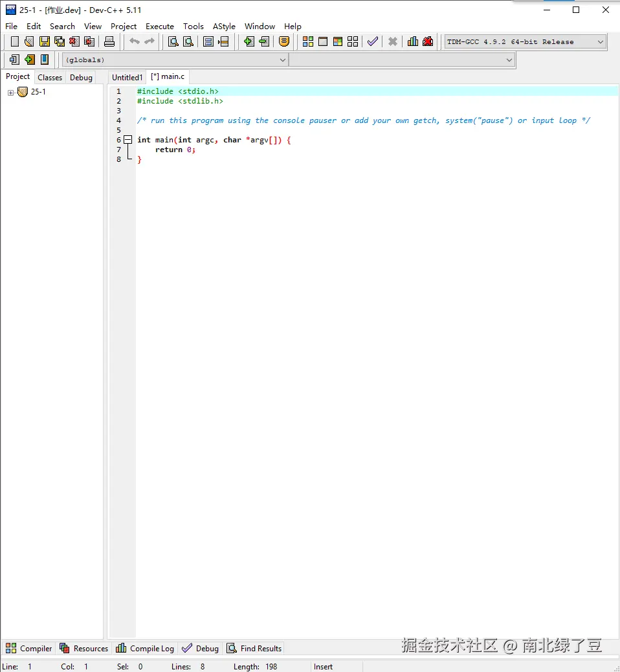Click the New source file icon
This screenshot has width=620, height=672.
click(x=15, y=41)
